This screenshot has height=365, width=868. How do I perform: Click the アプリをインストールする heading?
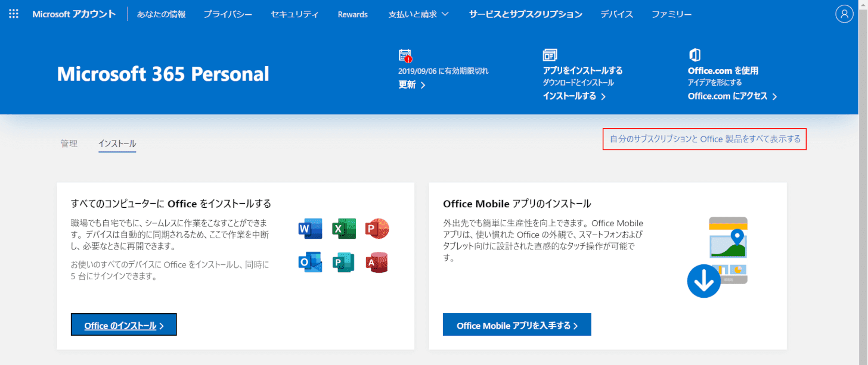pyautogui.click(x=582, y=70)
